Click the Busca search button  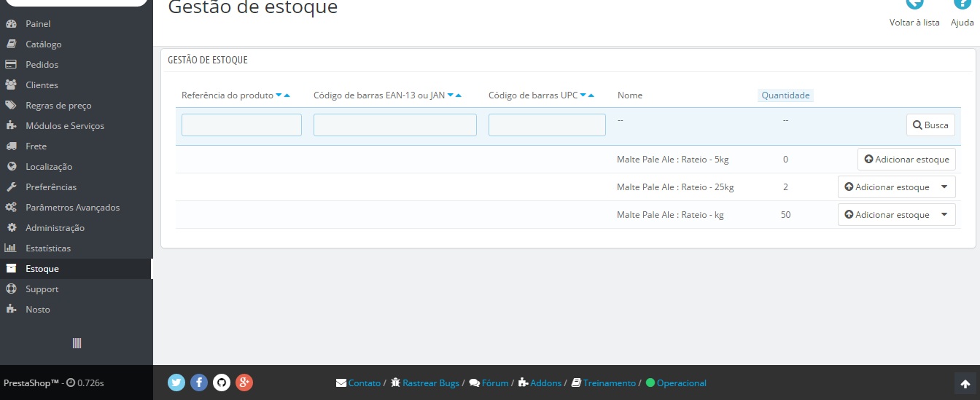click(x=930, y=125)
